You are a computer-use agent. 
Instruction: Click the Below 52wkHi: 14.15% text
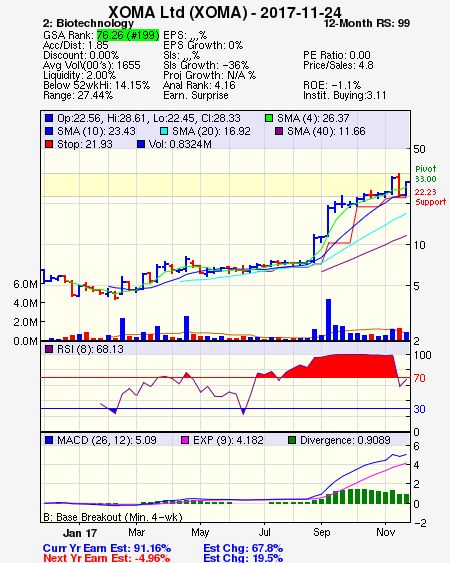point(96,85)
